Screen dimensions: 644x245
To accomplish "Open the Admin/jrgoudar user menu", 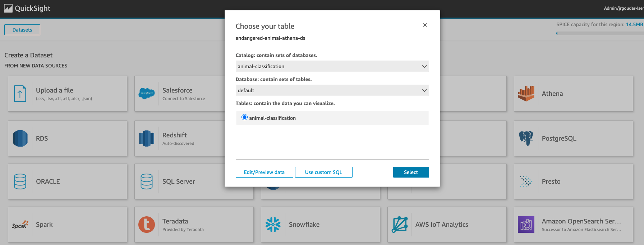I will tap(624, 8).
